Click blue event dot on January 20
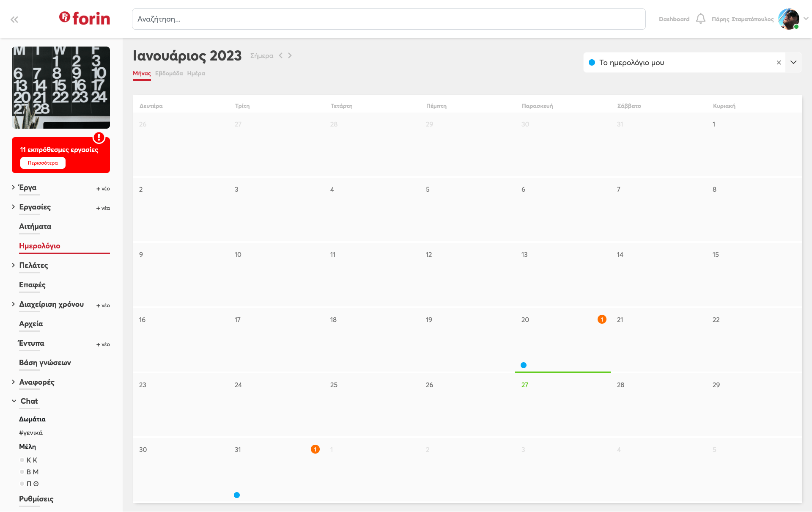Image resolution: width=812 pixels, height=512 pixels. pyautogui.click(x=524, y=365)
